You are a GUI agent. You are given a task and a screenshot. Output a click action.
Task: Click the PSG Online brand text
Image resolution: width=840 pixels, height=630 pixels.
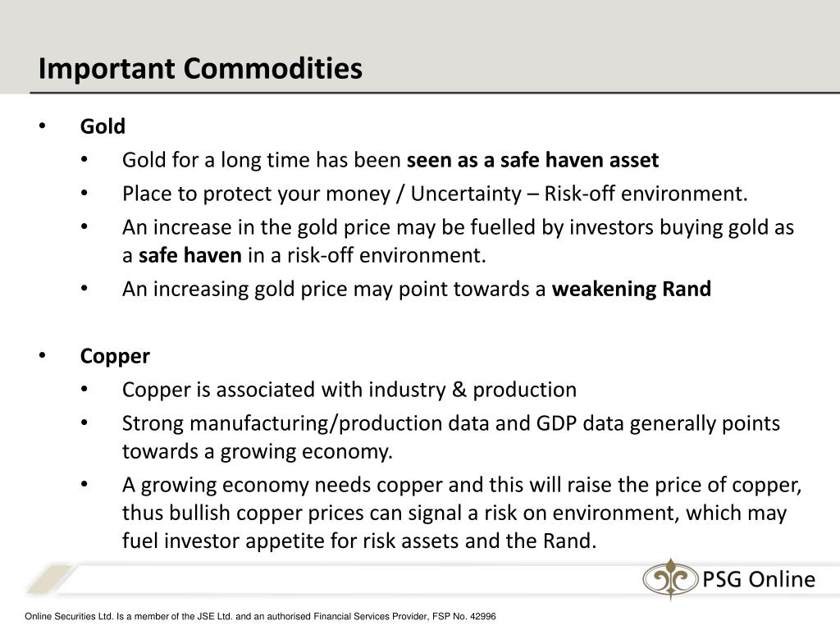coord(759,579)
